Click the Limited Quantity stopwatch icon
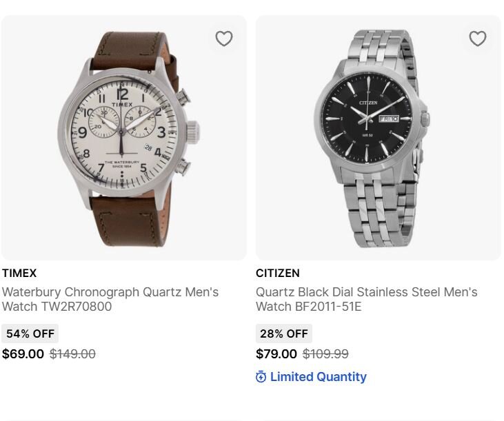This screenshot has height=421, width=504. pyautogui.click(x=261, y=377)
